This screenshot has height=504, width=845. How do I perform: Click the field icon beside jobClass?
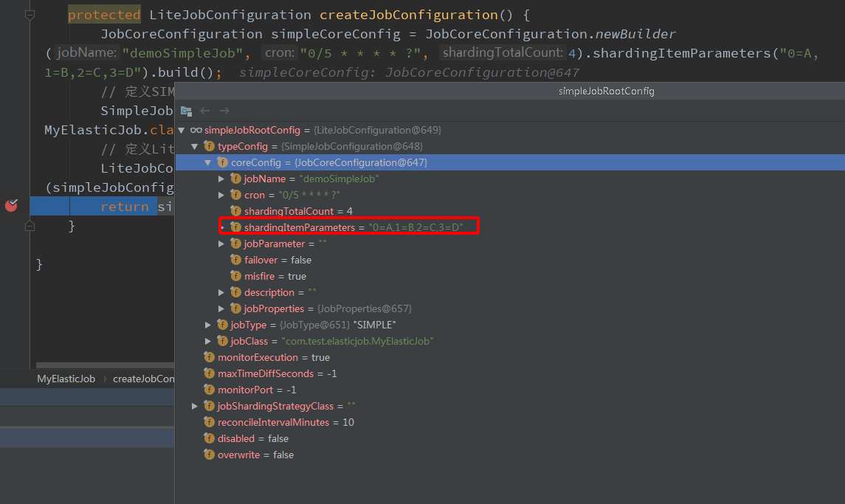coord(223,341)
